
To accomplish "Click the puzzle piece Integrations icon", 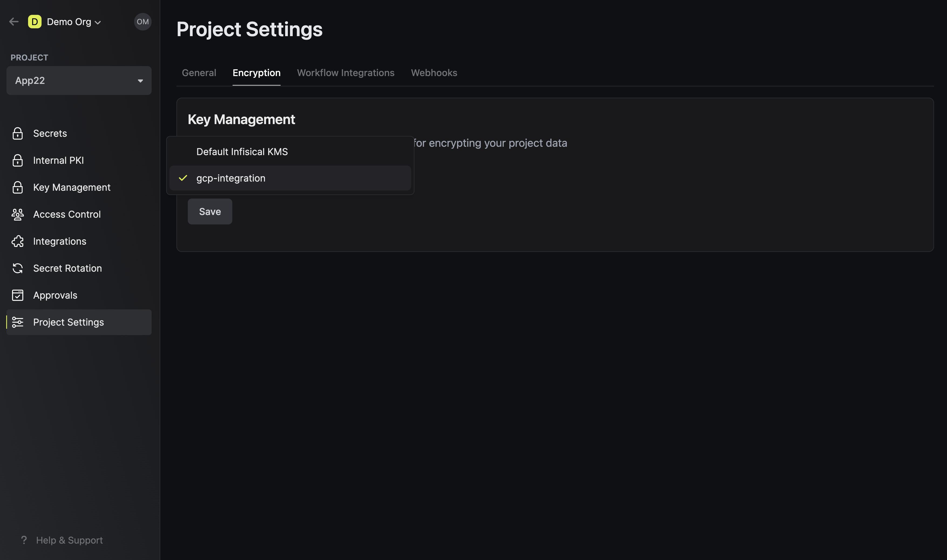I will coord(18,241).
